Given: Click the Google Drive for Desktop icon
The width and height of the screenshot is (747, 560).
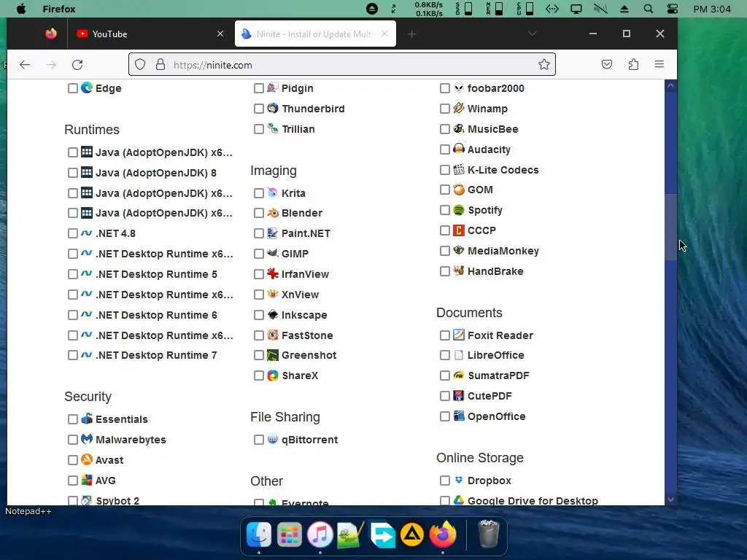Looking at the screenshot, I should point(458,500).
